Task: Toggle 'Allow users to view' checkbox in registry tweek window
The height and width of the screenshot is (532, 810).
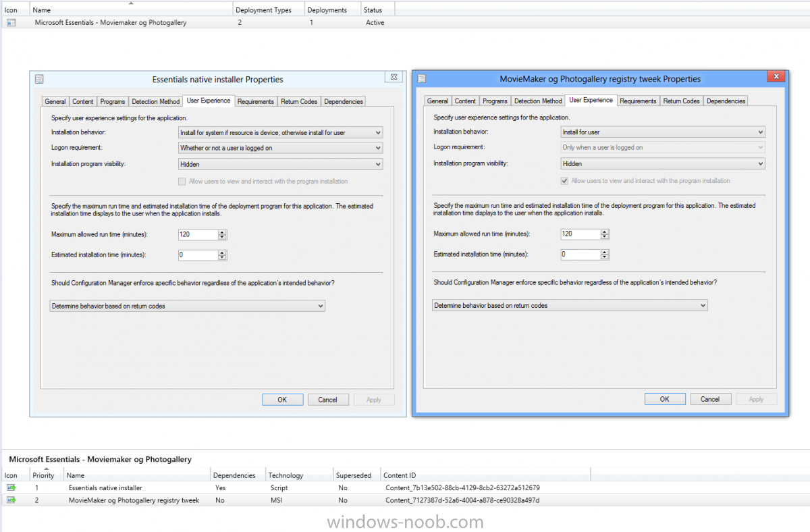Action: (x=564, y=181)
